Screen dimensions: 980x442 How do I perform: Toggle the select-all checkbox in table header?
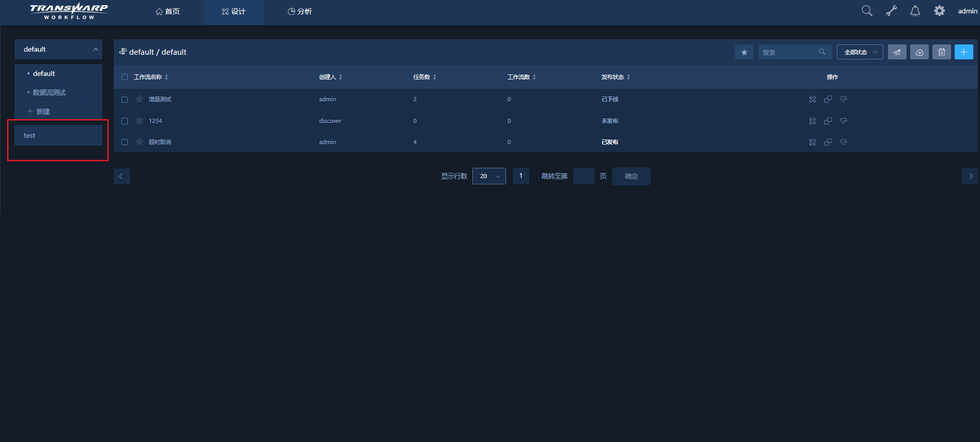(125, 77)
